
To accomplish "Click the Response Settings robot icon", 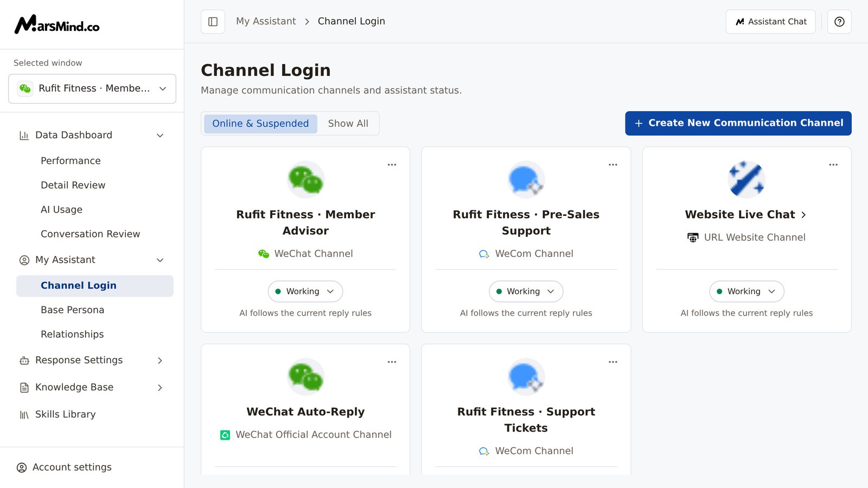I will tap(24, 361).
